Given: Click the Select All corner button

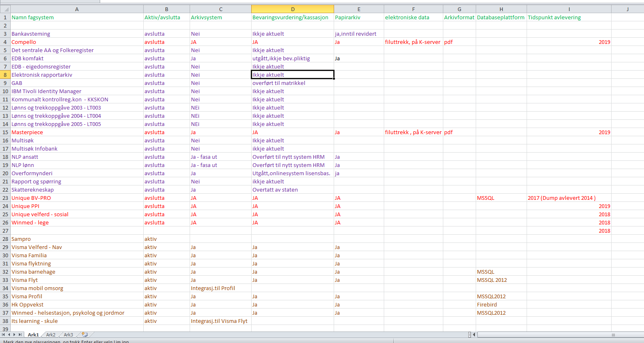Looking at the screenshot, I should point(5,9).
